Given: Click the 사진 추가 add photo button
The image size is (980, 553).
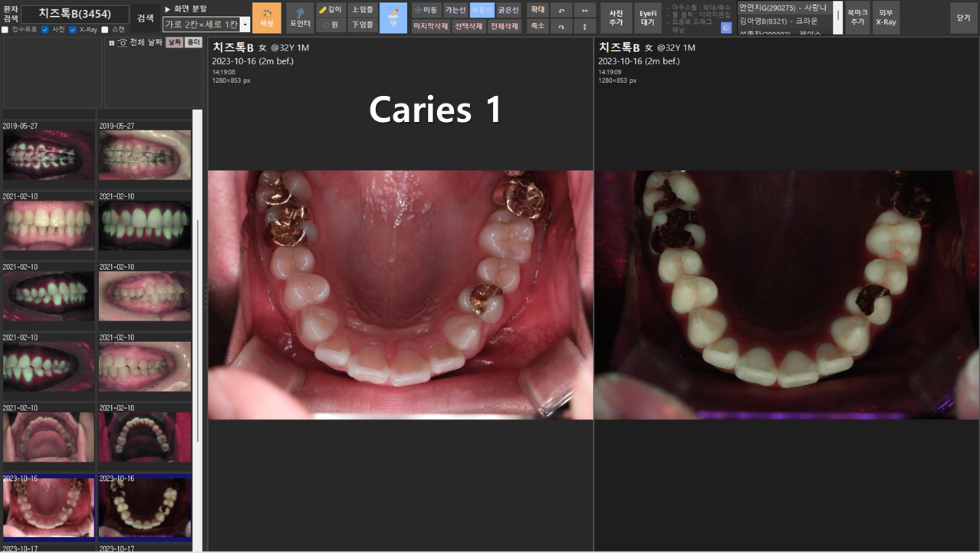Looking at the screenshot, I should coord(616,18).
